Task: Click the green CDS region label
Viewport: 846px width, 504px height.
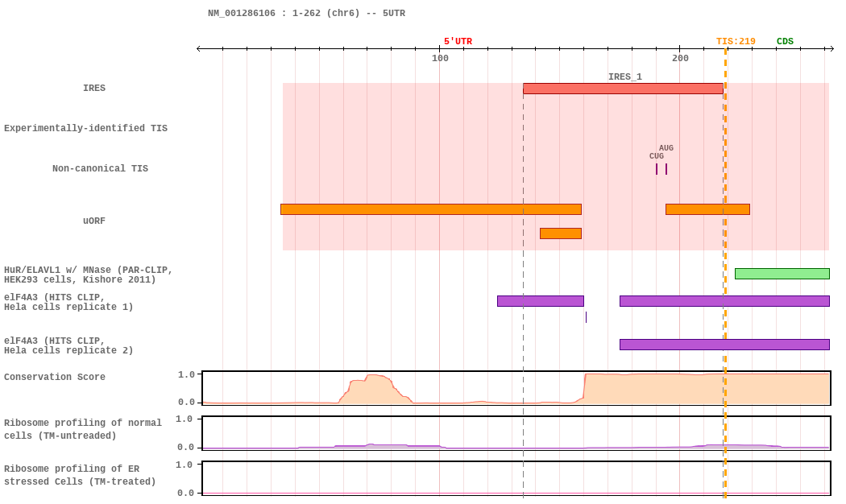Action: [x=785, y=42]
